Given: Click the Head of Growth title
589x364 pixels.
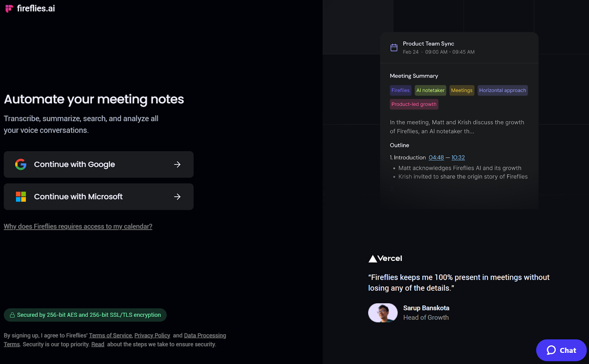Looking at the screenshot, I should [x=426, y=318].
